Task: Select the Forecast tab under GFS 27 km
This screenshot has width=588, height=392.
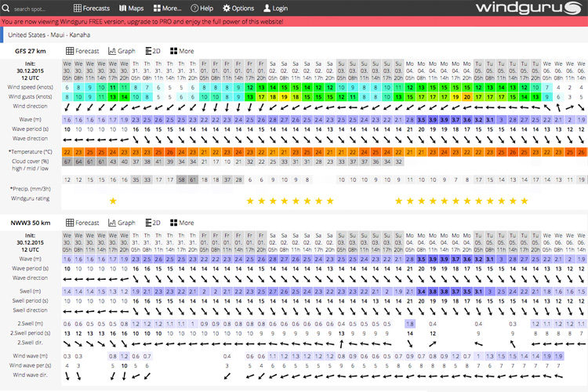Action: 82,51
